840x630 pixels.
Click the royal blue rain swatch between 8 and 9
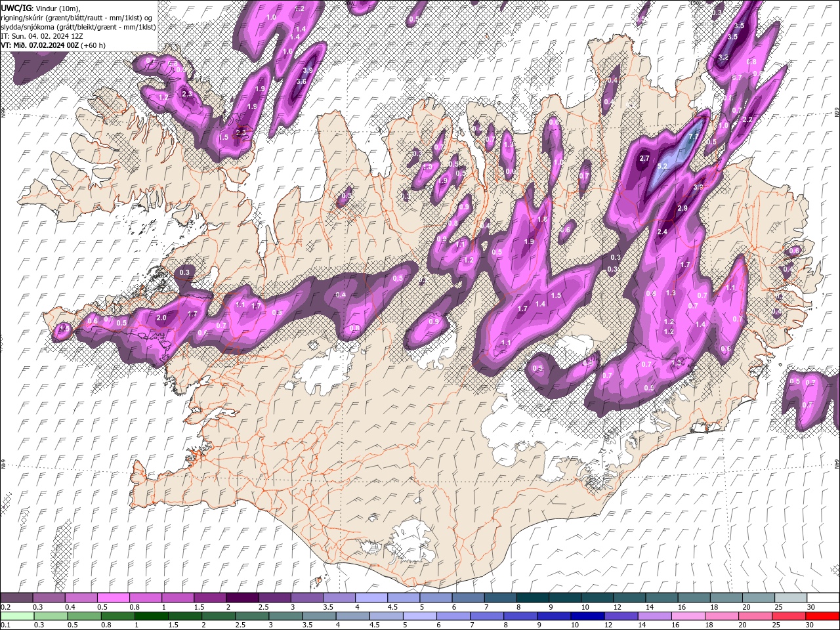pyautogui.click(x=520, y=616)
